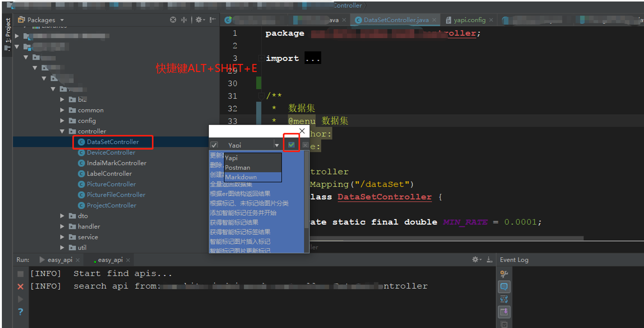Click MIN_RATE constant in code

[x=465, y=222]
